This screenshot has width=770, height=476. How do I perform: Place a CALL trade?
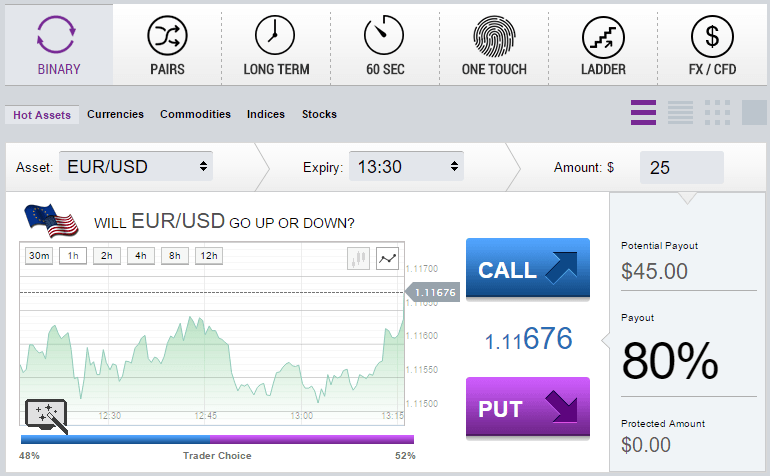tap(528, 268)
